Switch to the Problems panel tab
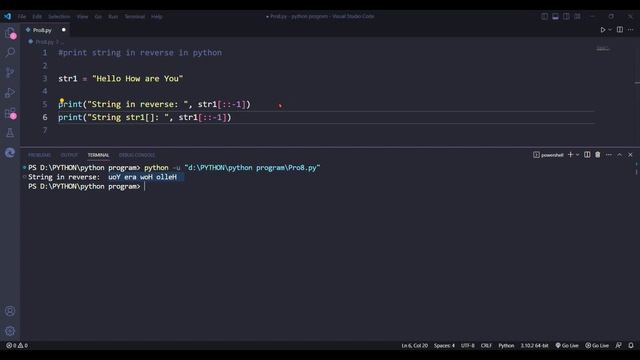 pyautogui.click(x=39, y=155)
